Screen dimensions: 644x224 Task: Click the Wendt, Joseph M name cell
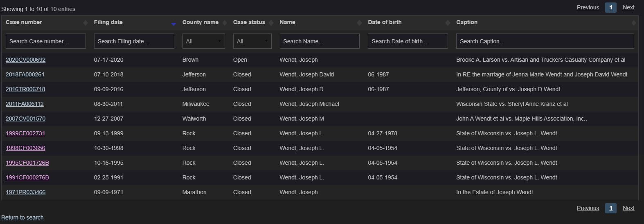(x=302, y=119)
